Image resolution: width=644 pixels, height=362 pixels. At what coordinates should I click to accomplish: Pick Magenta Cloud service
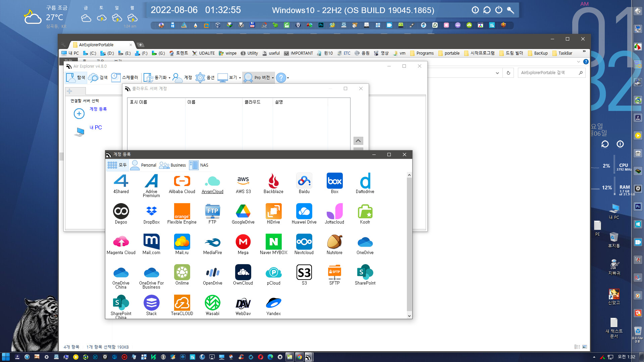(x=121, y=245)
